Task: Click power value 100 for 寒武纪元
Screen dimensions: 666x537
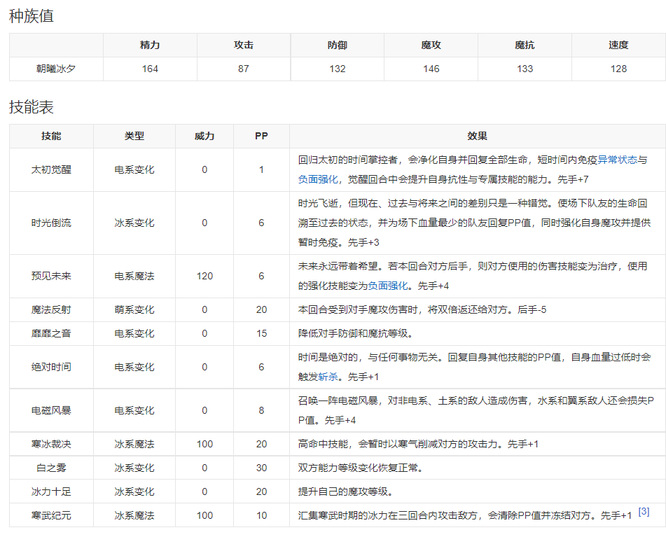Action: point(204,516)
